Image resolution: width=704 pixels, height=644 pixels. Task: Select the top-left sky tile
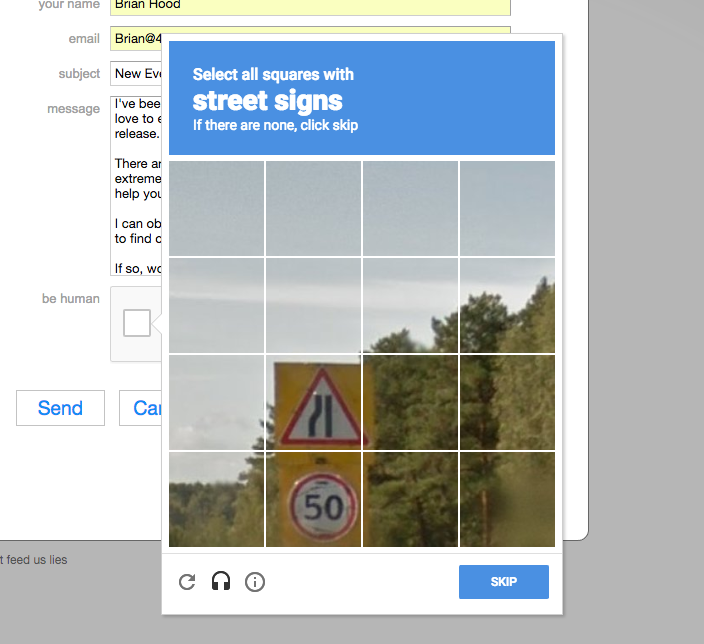pos(216,208)
